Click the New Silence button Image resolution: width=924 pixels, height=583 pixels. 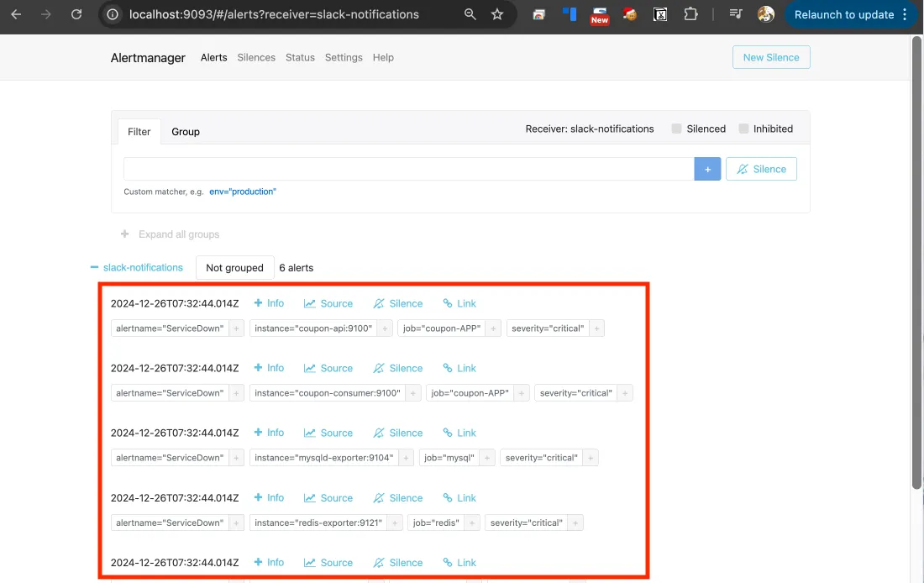pyautogui.click(x=771, y=57)
